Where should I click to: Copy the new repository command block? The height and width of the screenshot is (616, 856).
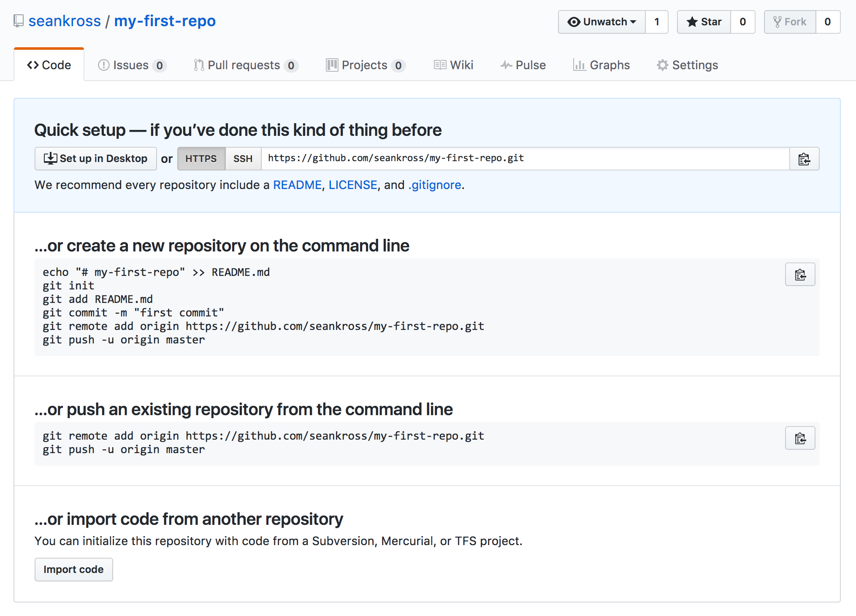[x=800, y=275]
